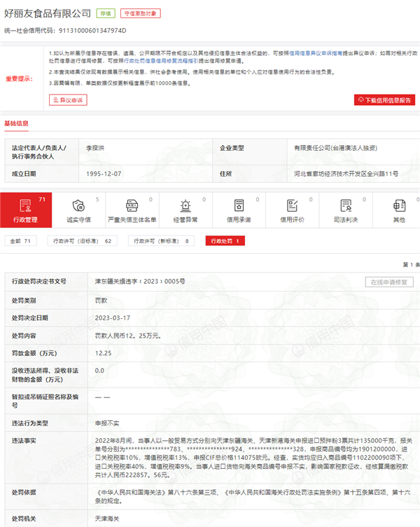This screenshot has width=420, height=527.
Task: Select the document number 津东疆关缉违字〔2023〕0005号
Action: pyautogui.click(x=140, y=281)
